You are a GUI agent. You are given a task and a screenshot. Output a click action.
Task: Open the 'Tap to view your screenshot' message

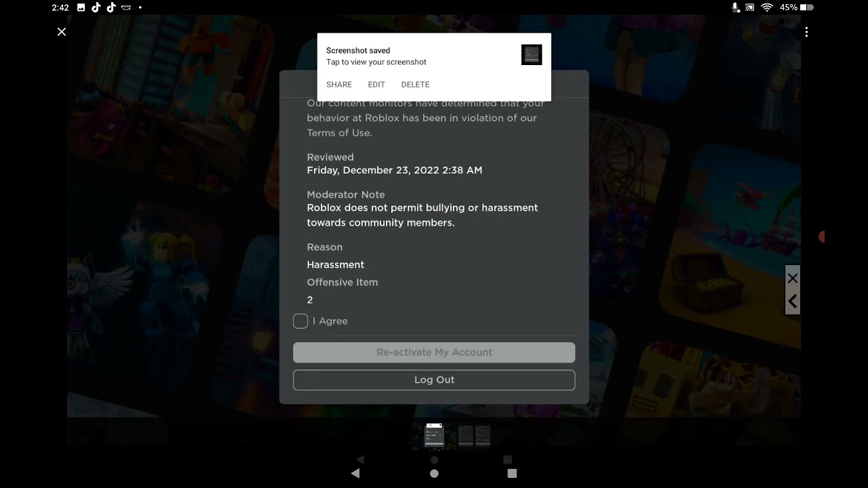tap(376, 62)
